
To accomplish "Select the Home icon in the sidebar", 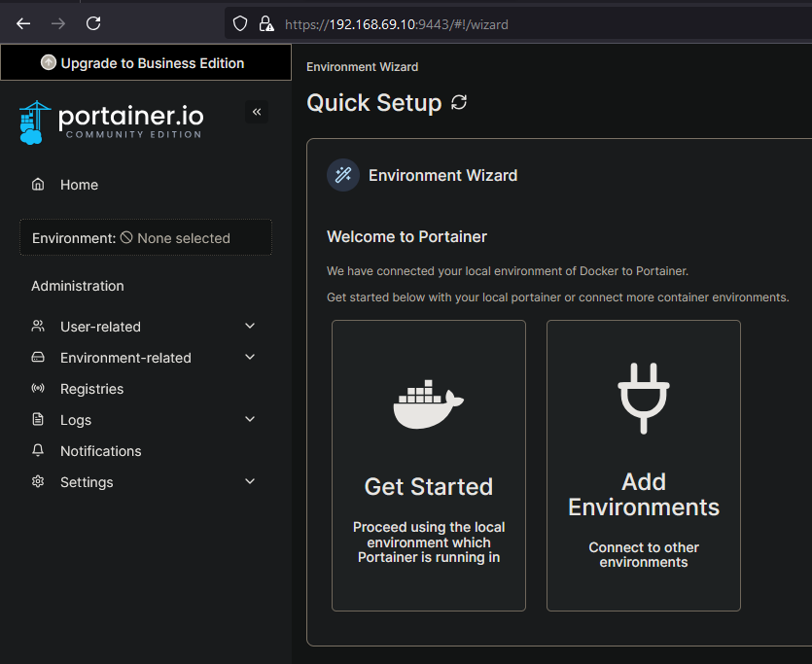I will 37,184.
